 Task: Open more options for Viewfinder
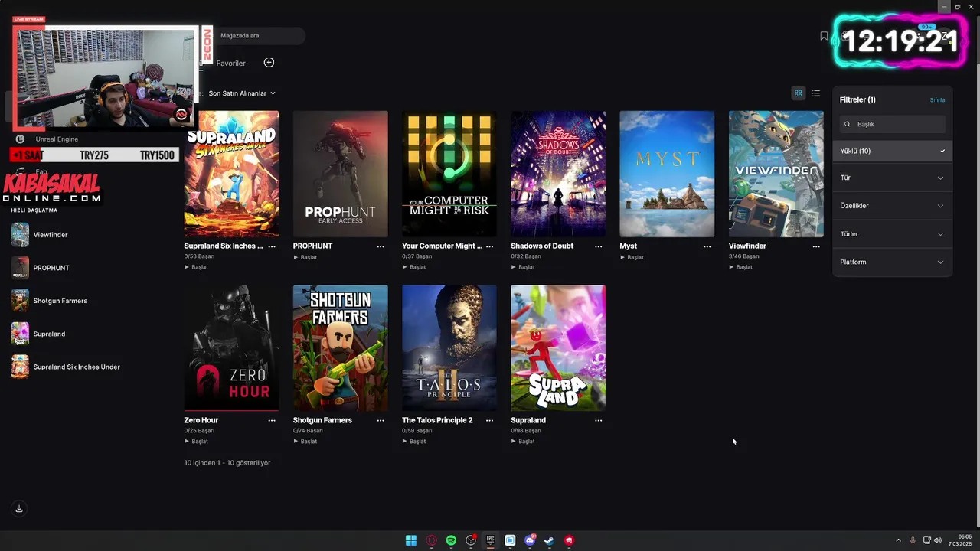point(816,246)
